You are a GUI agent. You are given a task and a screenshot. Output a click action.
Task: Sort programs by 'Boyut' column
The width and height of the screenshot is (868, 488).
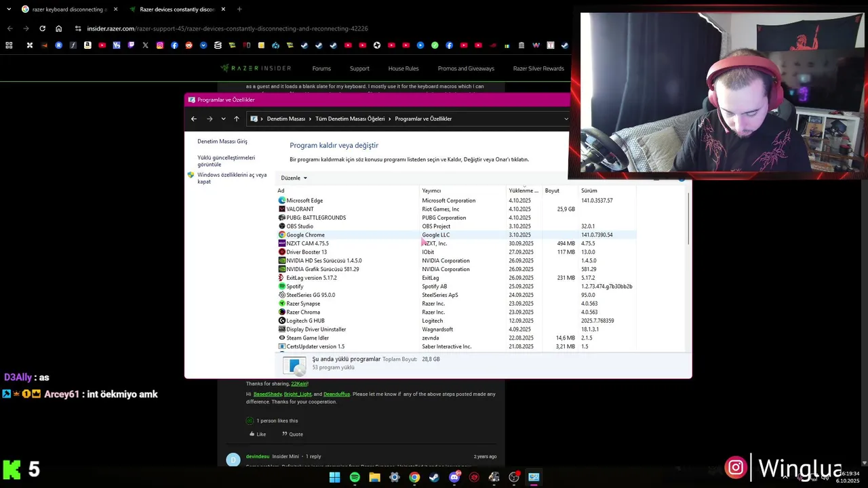[560, 190]
